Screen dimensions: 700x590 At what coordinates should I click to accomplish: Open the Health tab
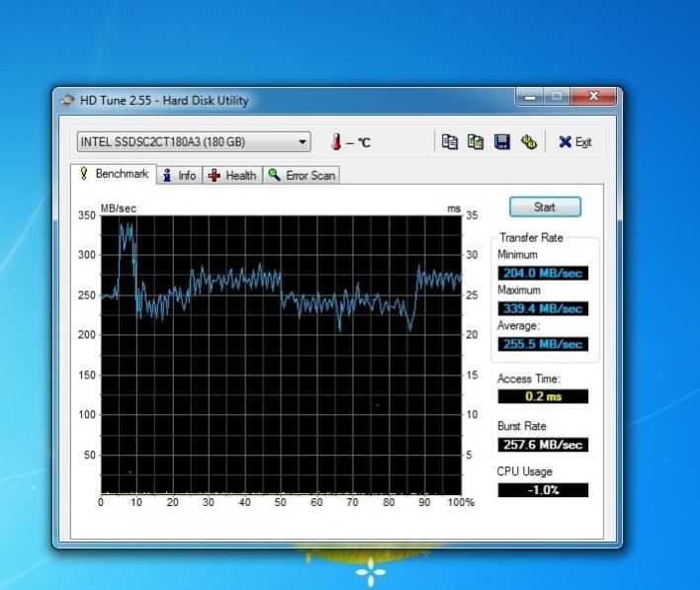(x=232, y=175)
